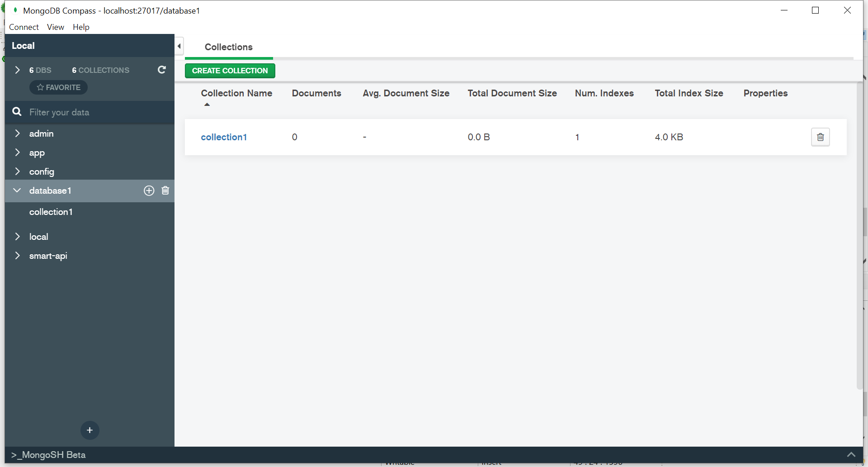The width and height of the screenshot is (868, 467).
Task: Mark the connection as Favorite
Action: (58, 87)
